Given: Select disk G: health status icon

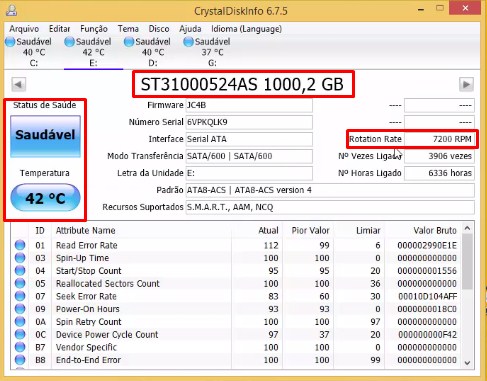Looking at the screenshot, I should 188,42.
